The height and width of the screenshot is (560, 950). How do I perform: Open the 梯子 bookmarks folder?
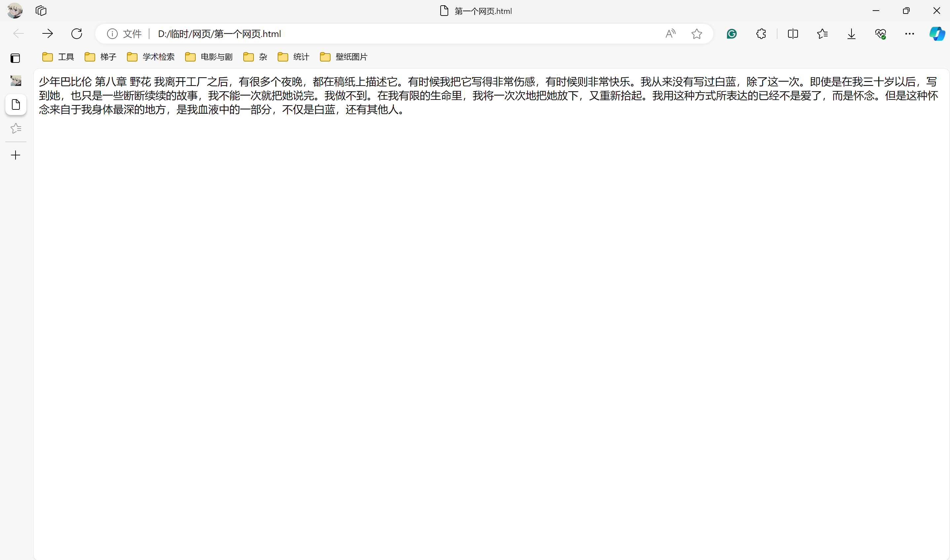pos(100,57)
